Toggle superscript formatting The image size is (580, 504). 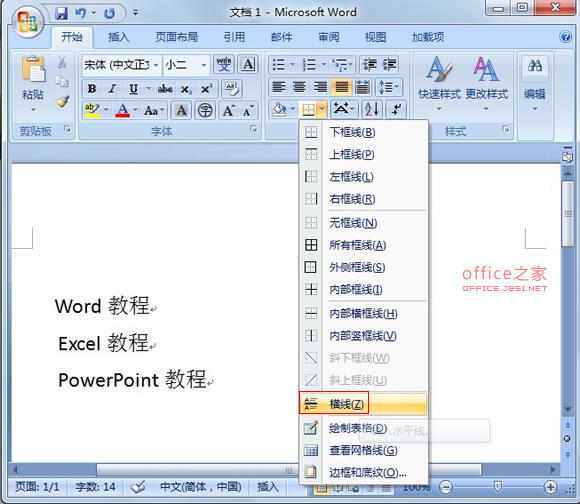206,88
